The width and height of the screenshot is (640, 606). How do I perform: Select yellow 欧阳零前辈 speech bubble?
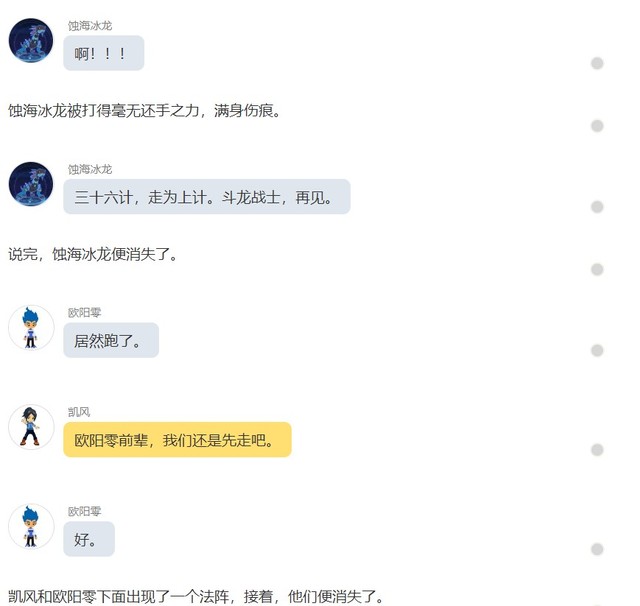pyautogui.click(x=178, y=440)
